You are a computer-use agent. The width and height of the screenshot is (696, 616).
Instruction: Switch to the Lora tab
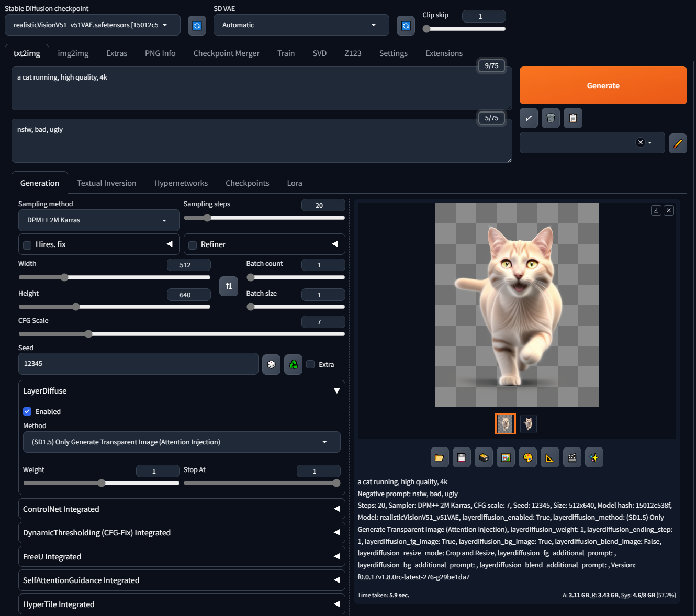pyautogui.click(x=295, y=183)
